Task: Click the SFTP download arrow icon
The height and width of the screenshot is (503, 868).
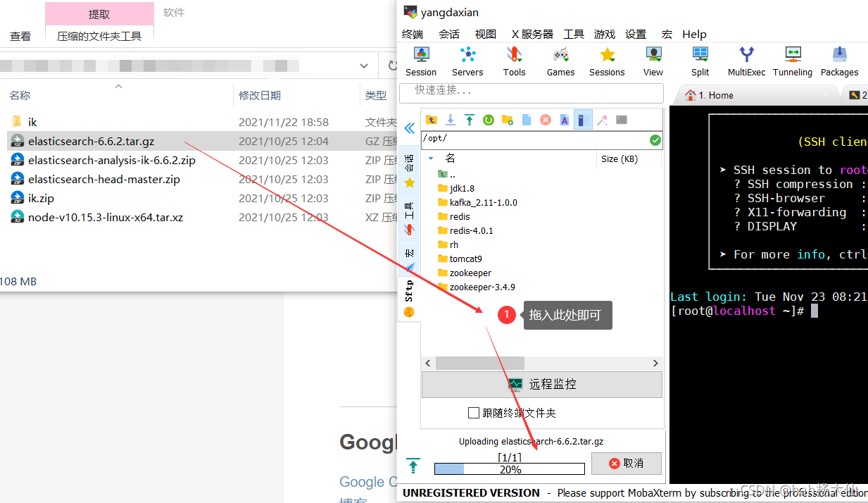Action: 451,120
